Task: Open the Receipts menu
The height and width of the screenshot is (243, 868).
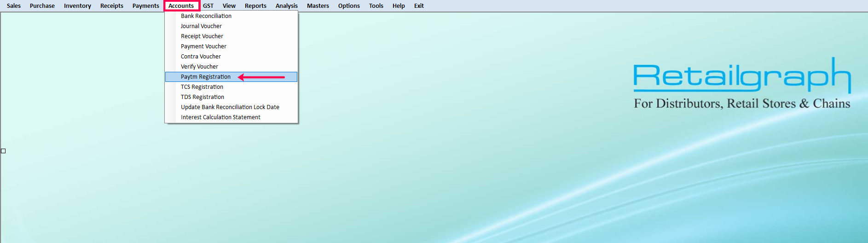Action: coord(112,6)
